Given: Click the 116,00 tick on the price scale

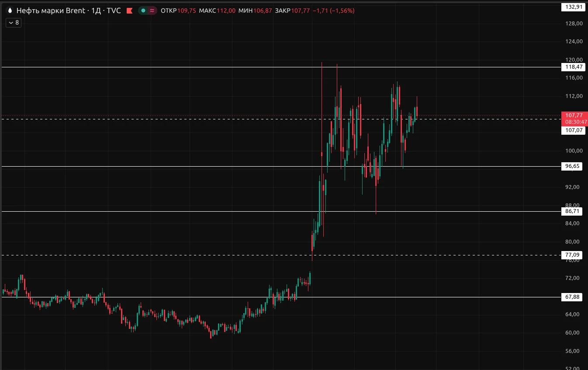Looking at the screenshot, I should coord(574,78).
